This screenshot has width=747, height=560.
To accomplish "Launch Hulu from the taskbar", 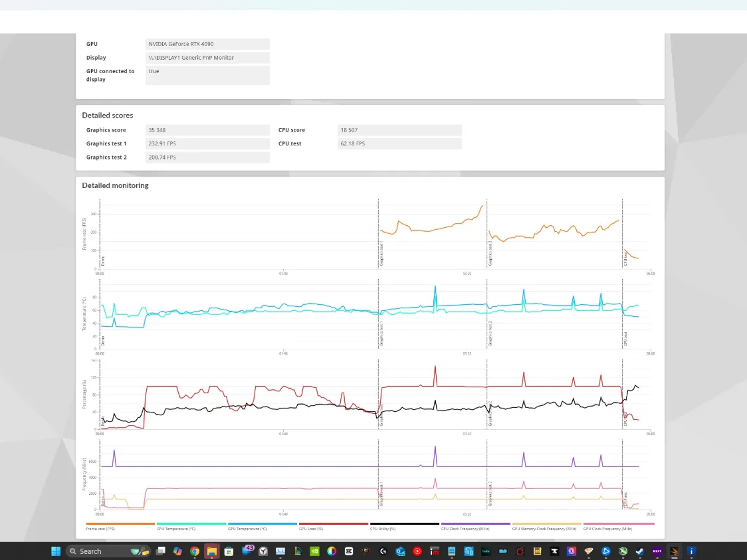I will pos(485,551).
